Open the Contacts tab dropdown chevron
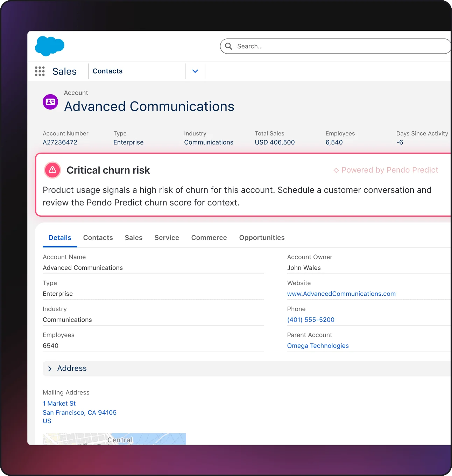The width and height of the screenshot is (452, 476). 195,71
